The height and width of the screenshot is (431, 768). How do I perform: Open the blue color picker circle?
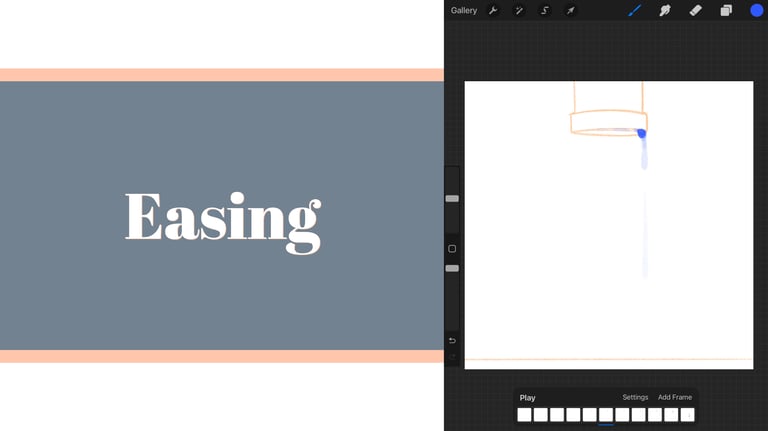[756, 10]
